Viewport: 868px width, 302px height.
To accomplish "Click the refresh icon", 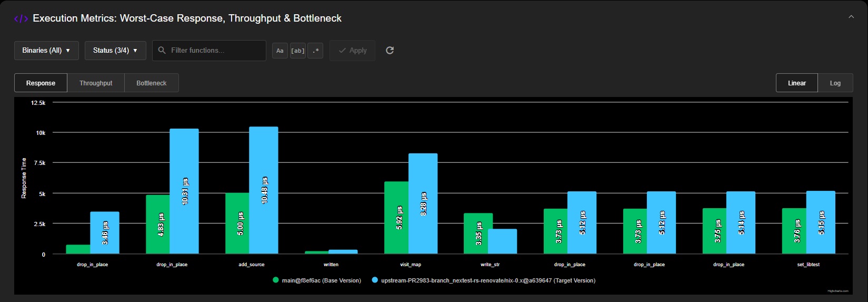I will click(390, 51).
